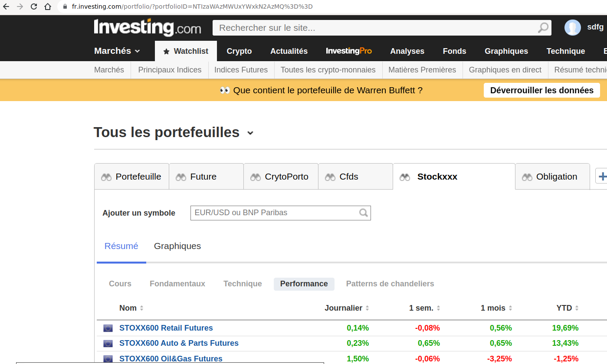
Task: Open the browser home page icon
Action: (x=48, y=7)
